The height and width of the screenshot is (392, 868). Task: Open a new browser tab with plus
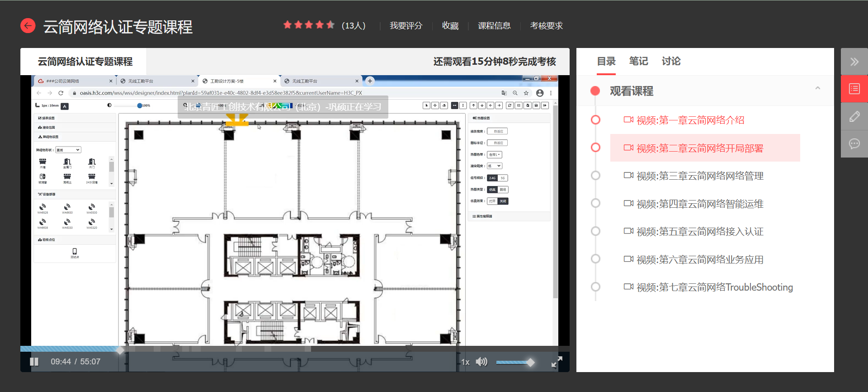[370, 81]
